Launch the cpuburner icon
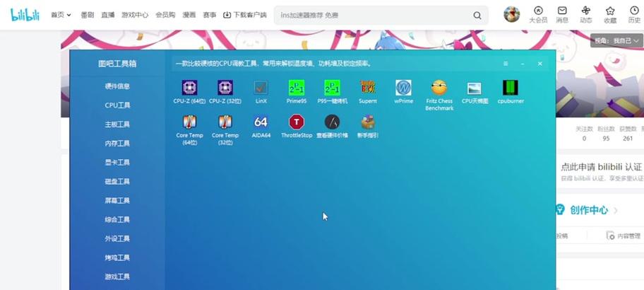 [511, 88]
